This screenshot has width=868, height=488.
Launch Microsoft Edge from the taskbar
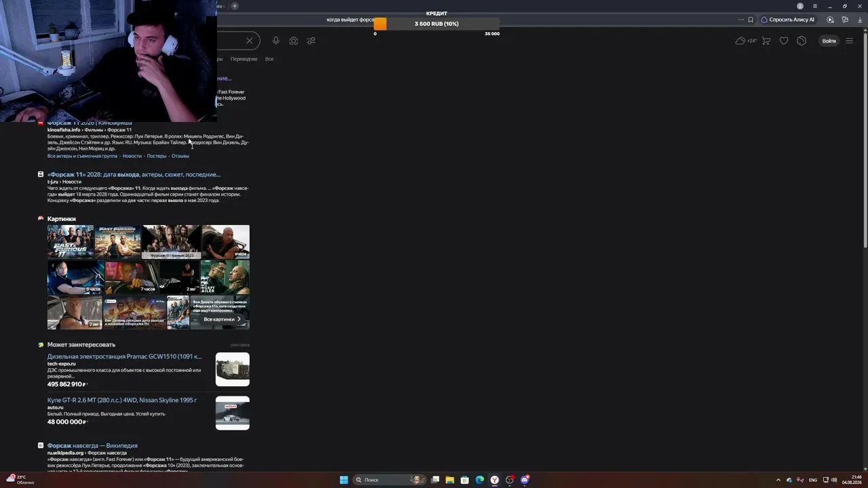[479, 480]
